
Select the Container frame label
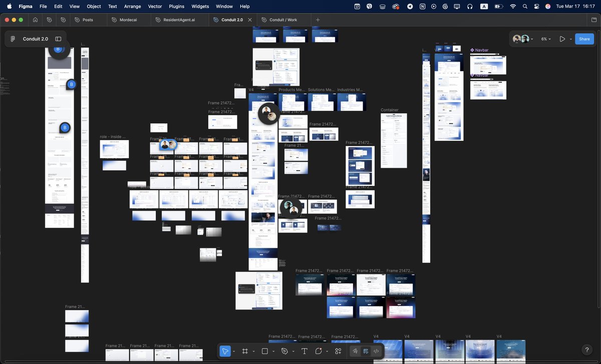pos(390,110)
